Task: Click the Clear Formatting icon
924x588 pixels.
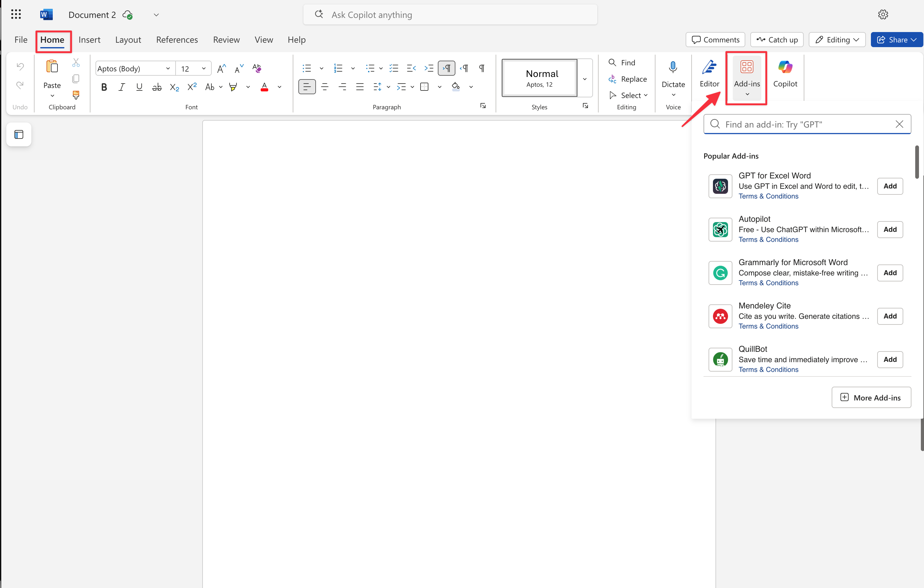Action: 257,68
